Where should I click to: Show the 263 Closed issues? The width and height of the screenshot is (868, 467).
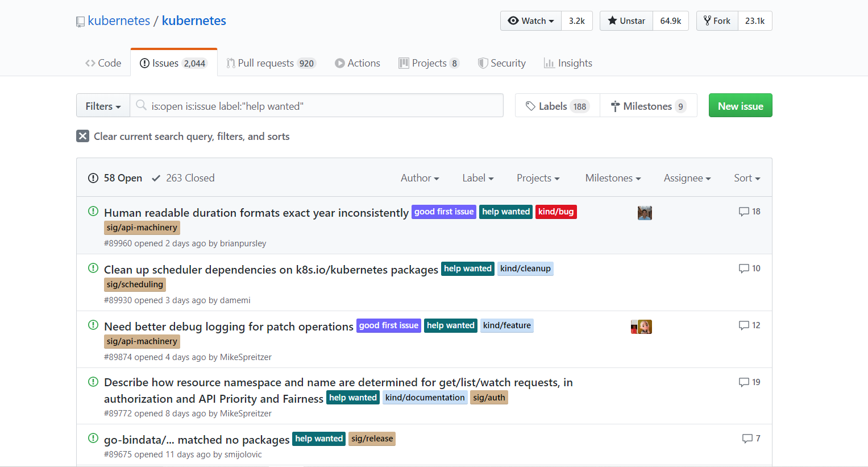[x=183, y=178]
